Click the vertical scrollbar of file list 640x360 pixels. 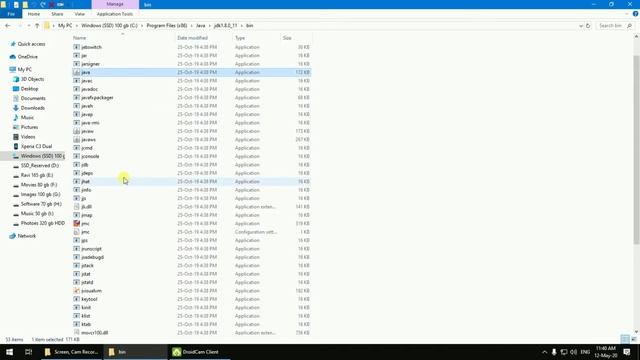[636, 149]
